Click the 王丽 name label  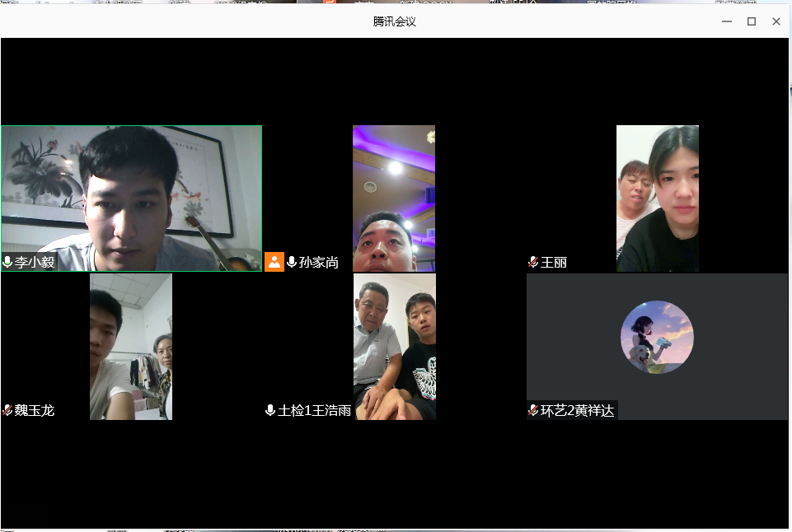pyautogui.click(x=553, y=263)
